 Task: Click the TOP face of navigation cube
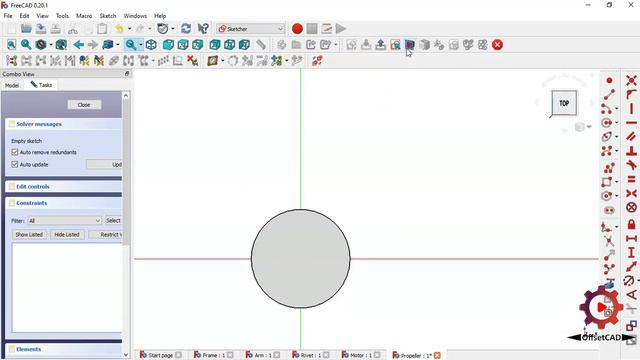pyautogui.click(x=564, y=103)
